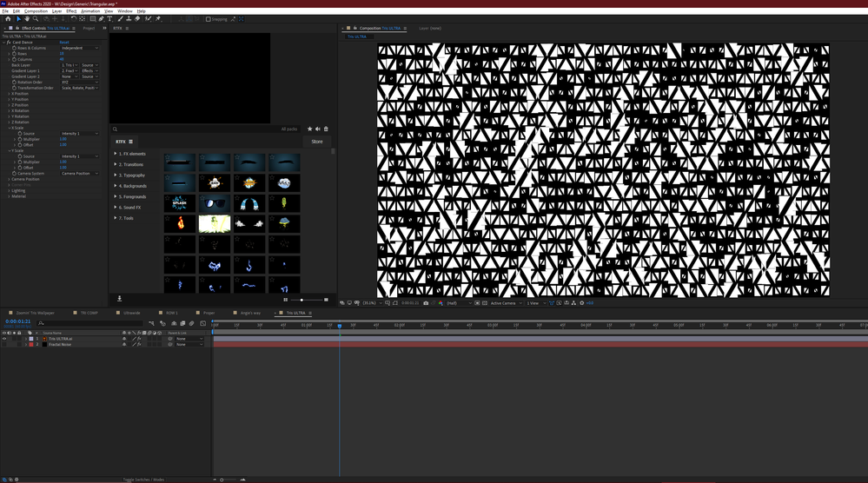Viewport: 868px width, 483px height.
Task: Open the Window menu
Action: pyautogui.click(x=125, y=11)
